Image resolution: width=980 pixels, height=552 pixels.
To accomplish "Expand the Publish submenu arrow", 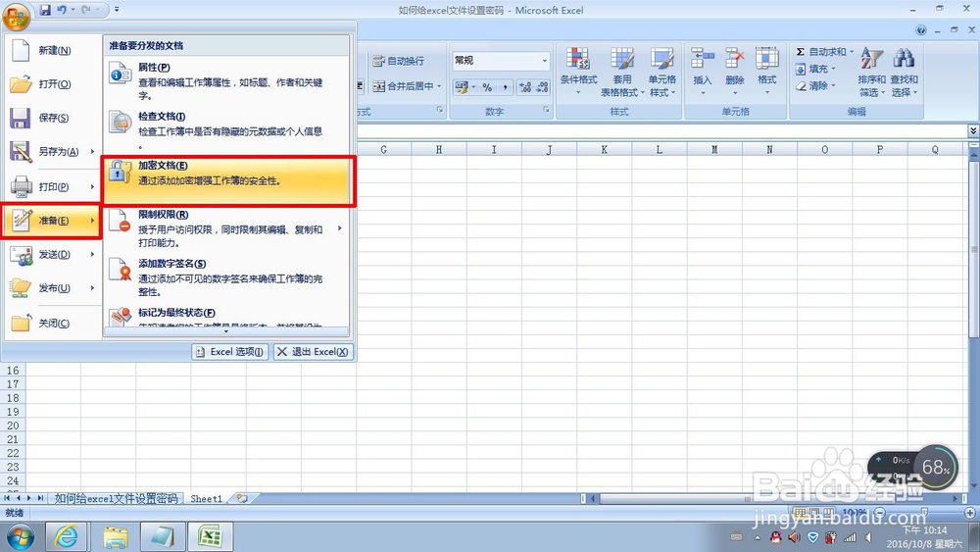I will (92, 288).
